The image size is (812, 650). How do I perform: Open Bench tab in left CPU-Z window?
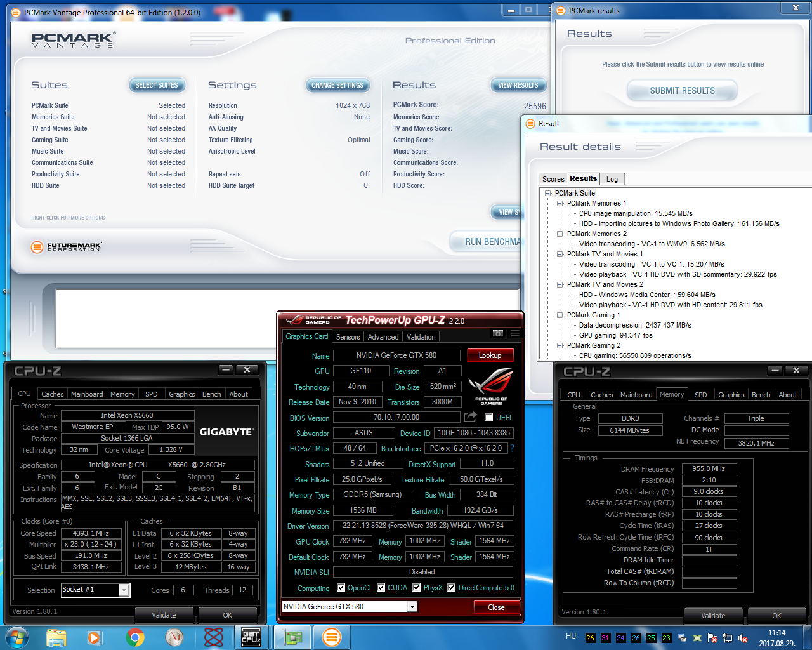(211, 394)
